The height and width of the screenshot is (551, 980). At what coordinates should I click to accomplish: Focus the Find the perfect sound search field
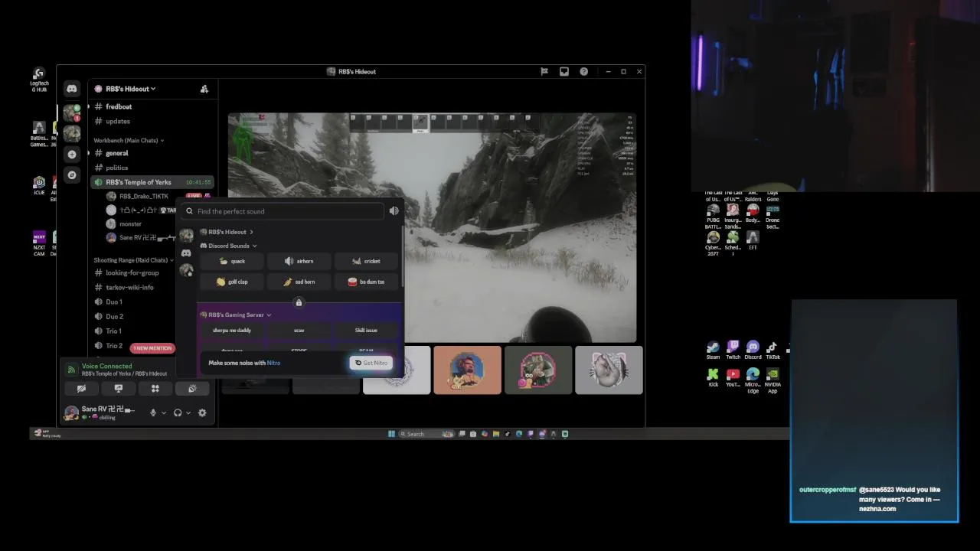click(x=283, y=211)
